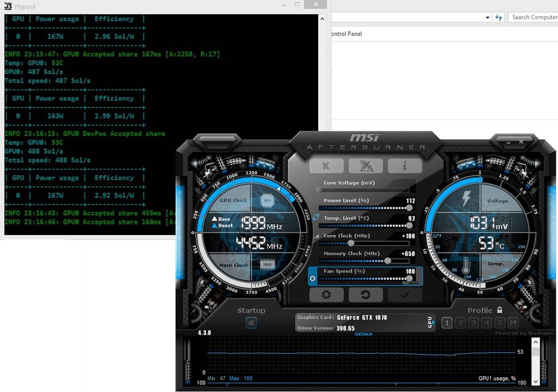Open Afterburner settings gear button
The image size is (558, 392).
click(326, 295)
